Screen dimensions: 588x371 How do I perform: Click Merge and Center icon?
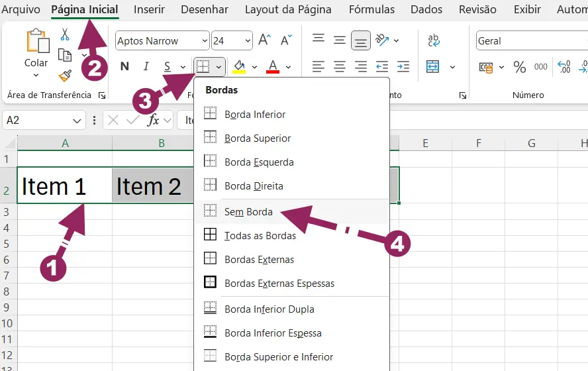pyautogui.click(x=433, y=67)
